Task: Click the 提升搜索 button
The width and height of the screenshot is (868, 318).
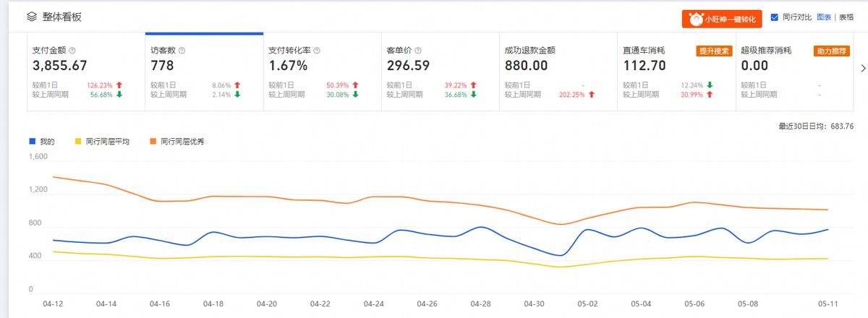Action: (714, 51)
